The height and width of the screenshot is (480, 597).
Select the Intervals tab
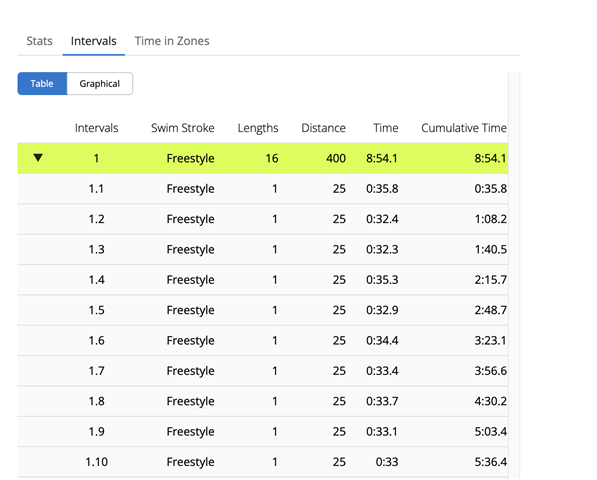click(94, 41)
